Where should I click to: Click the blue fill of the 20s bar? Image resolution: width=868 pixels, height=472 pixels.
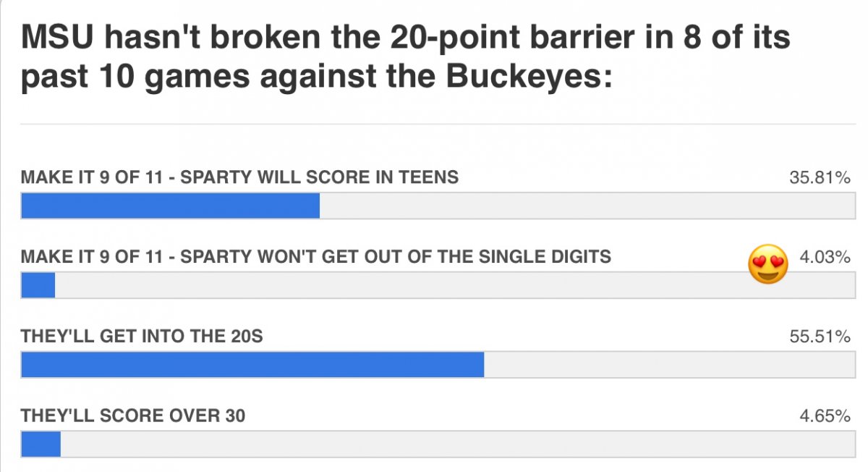pyautogui.click(x=252, y=365)
